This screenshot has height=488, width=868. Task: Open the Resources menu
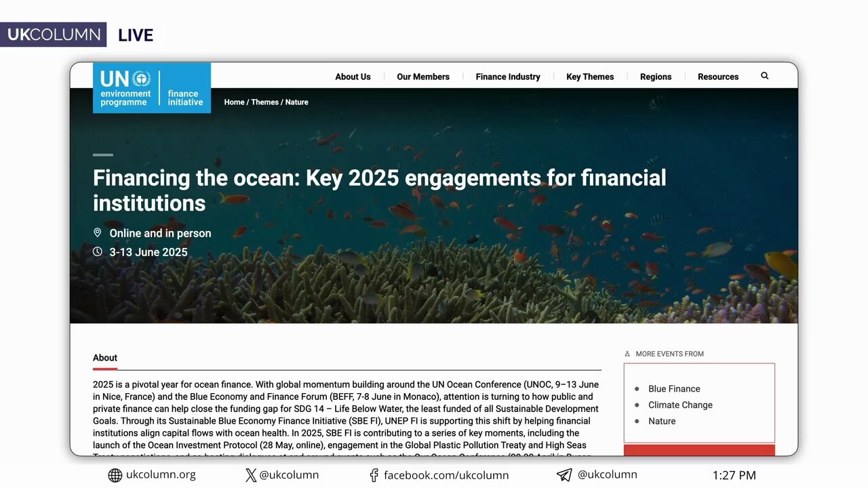pos(718,77)
